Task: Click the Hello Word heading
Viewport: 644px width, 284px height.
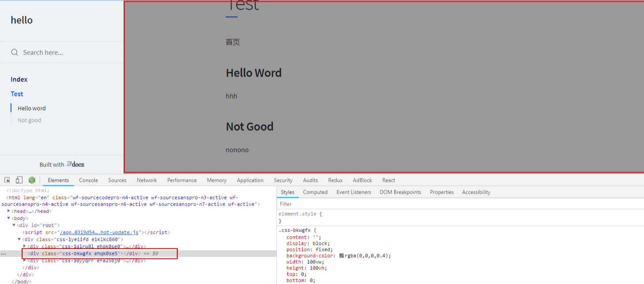Action: tap(253, 73)
